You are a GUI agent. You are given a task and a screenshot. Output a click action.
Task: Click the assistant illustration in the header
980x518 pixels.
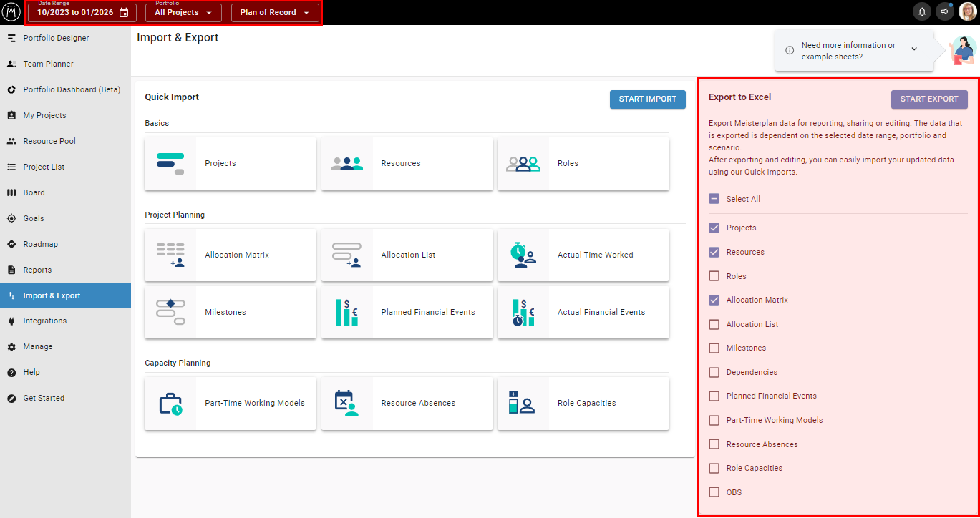point(962,51)
